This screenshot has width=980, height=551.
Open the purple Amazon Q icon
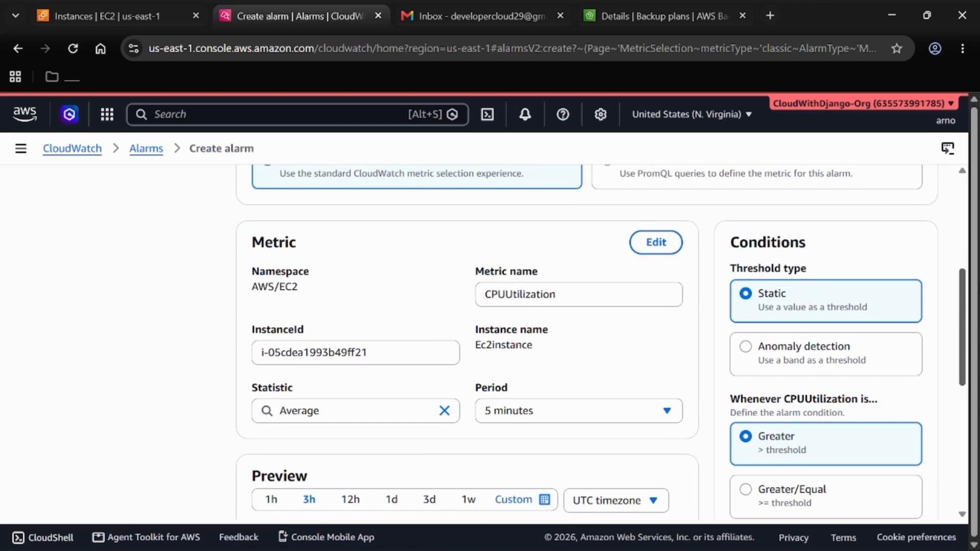point(69,114)
